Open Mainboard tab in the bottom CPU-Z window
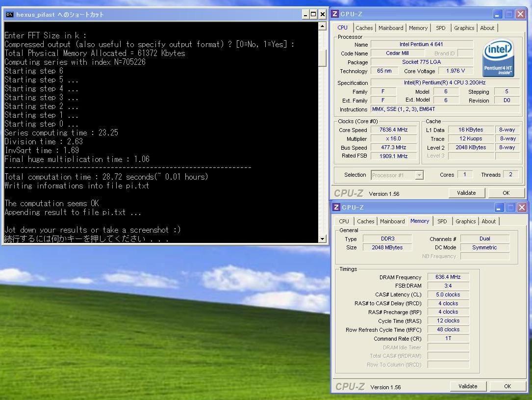The width and height of the screenshot is (532, 400). 392,221
